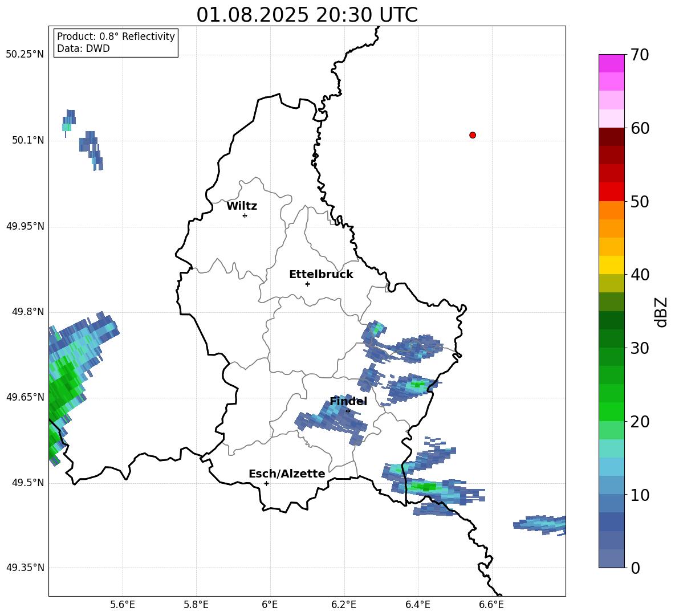This screenshot has width=675, height=616.
Task: Click the Ettelbruck city label
Action: pos(321,275)
